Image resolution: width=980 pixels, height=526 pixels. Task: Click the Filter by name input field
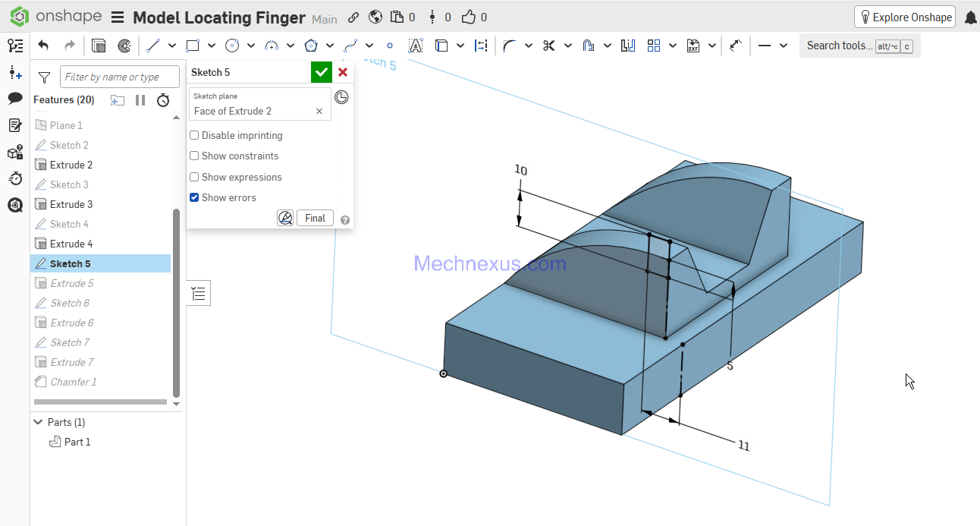(120, 77)
